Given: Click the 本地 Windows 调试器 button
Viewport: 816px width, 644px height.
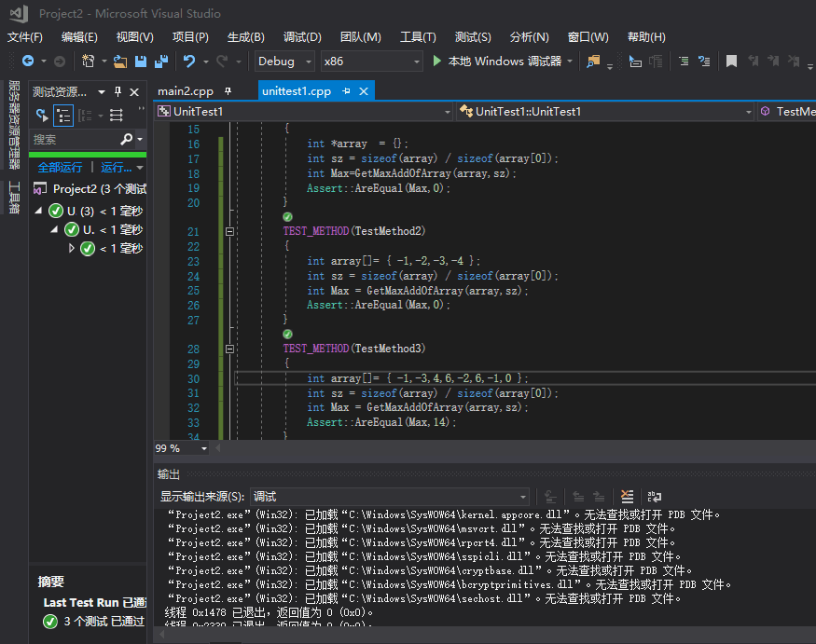Looking at the screenshot, I should point(505,61).
